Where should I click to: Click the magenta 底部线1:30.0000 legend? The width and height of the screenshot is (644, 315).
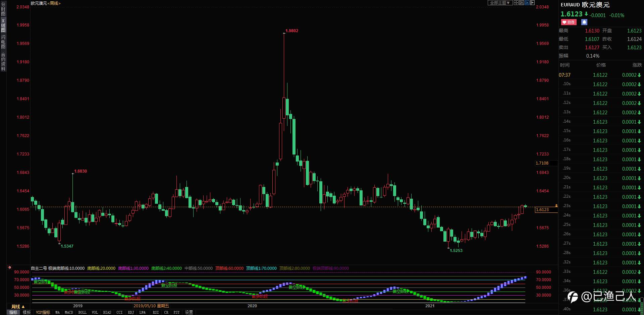tap(133, 268)
